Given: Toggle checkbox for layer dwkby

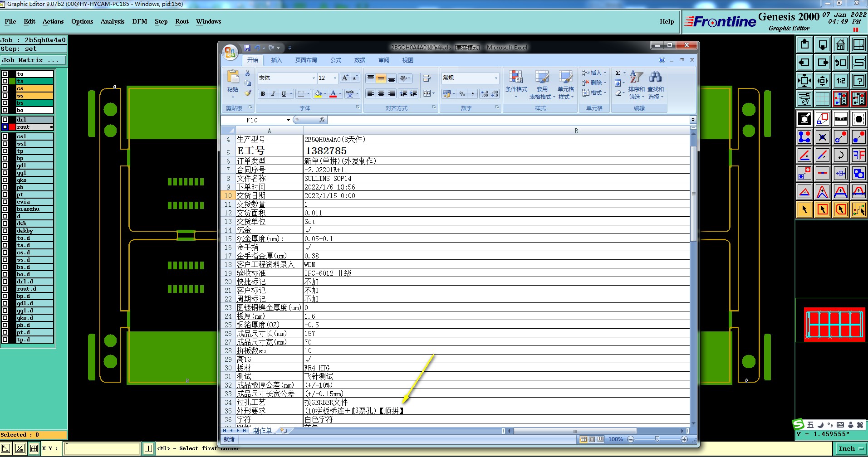Looking at the screenshot, I should [x=5, y=231].
